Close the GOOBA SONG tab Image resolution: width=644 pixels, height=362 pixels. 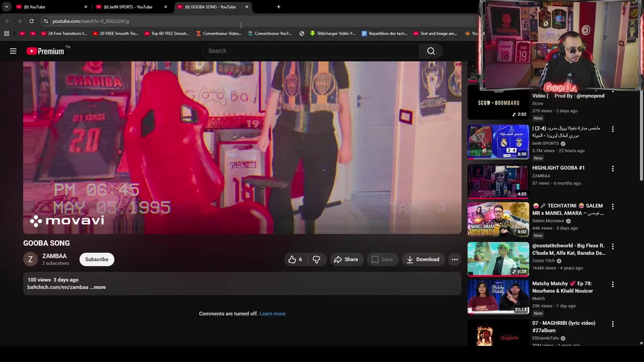coord(247,7)
